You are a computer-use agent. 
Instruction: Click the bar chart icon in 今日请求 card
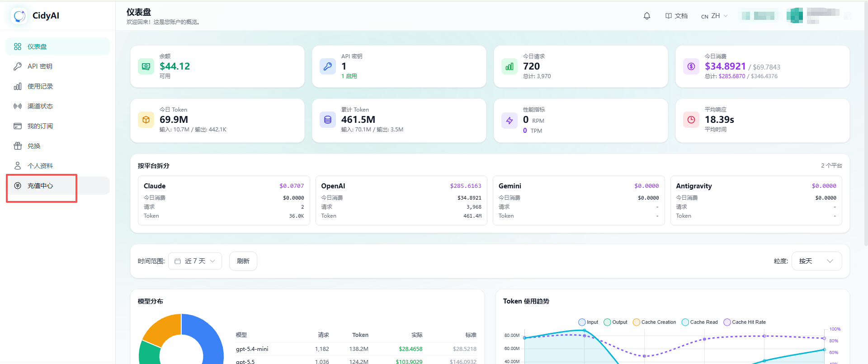coord(509,66)
